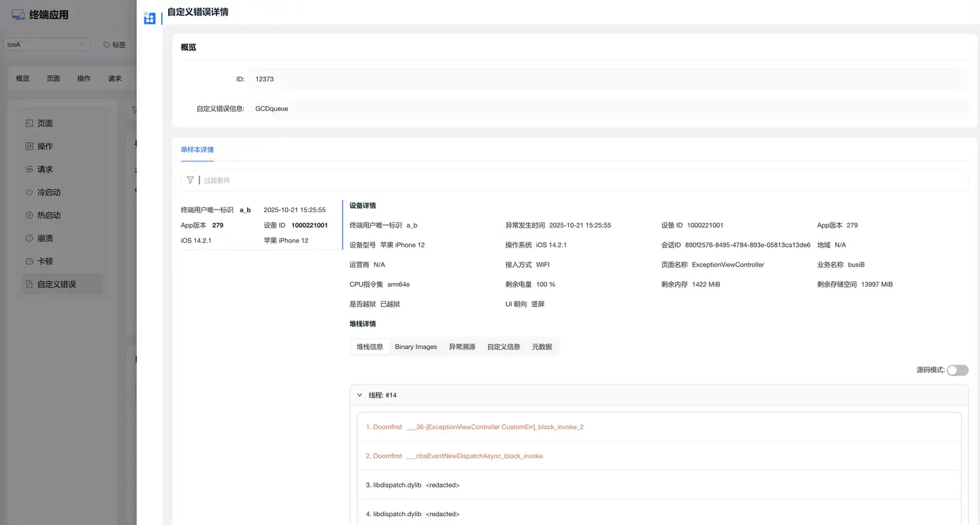This screenshot has height=525, width=980.
Task: Click the blue drawer close icon
Action: tap(150, 18)
